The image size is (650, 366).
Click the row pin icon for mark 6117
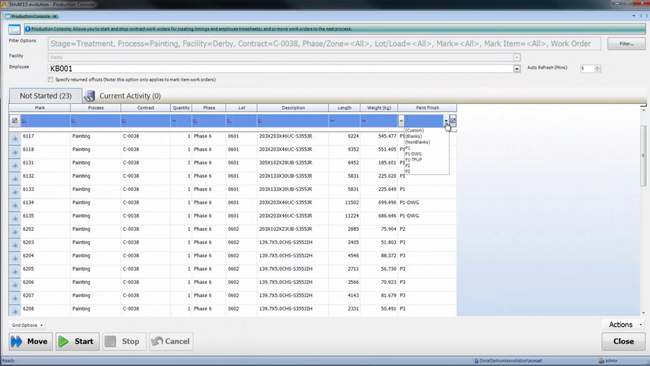coord(15,138)
